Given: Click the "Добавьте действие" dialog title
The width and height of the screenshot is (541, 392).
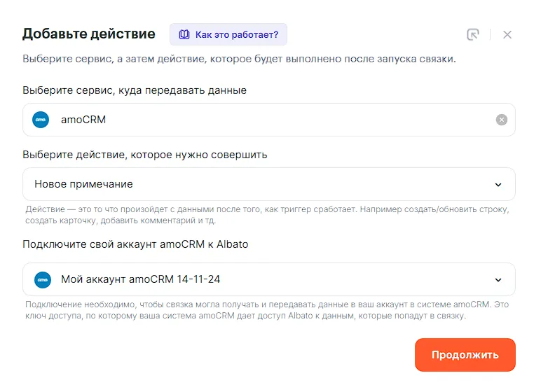Looking at the screenshot, I should point(89,34).
